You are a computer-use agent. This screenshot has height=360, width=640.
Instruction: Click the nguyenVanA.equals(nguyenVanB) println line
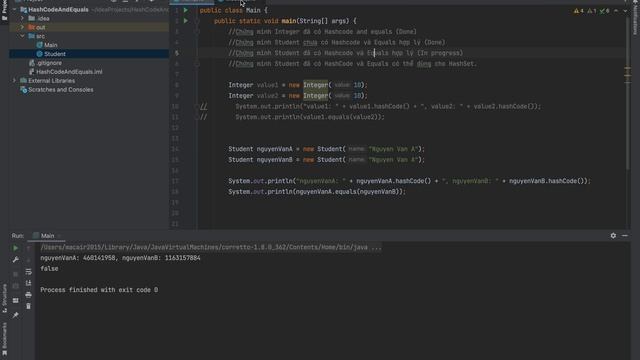[x=317, y=191]
